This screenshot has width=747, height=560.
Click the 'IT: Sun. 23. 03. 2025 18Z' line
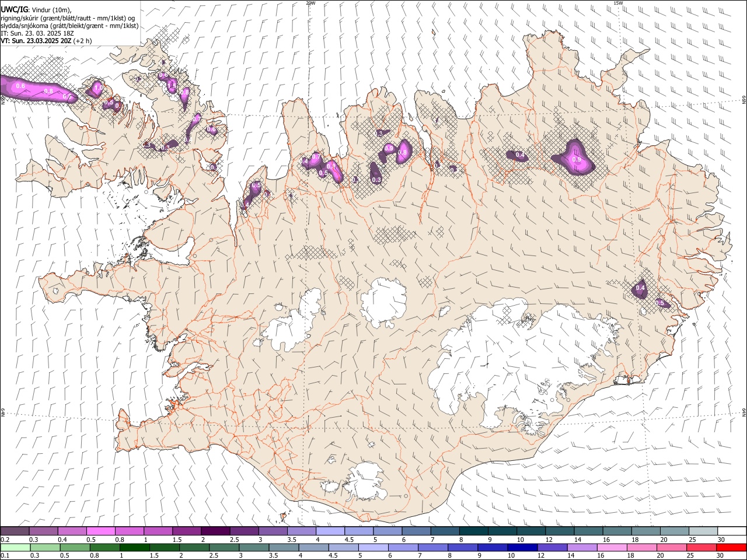pyautogui.click(x=37, y=34)
